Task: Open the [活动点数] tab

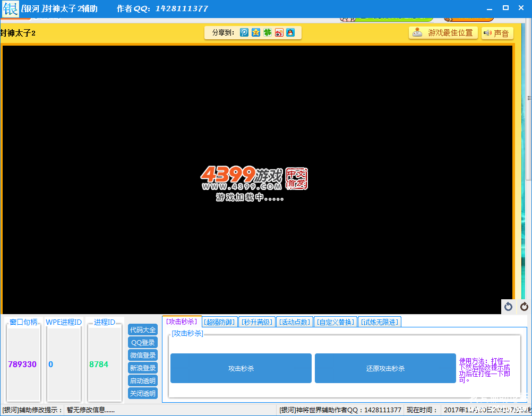Action: [x=295, y=322]
